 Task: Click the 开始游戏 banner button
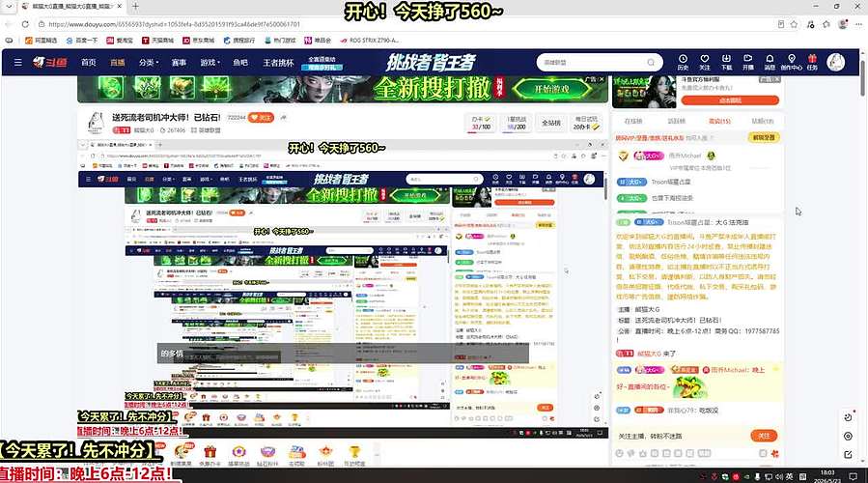tap(552, 89)
